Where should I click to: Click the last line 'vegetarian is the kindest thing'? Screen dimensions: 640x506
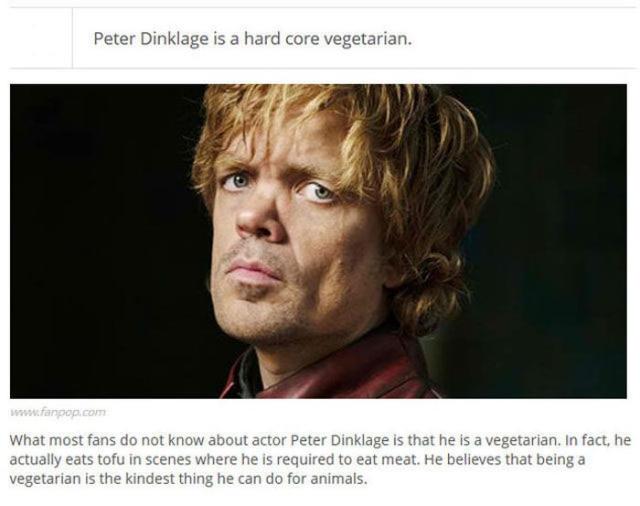(188, 478)
